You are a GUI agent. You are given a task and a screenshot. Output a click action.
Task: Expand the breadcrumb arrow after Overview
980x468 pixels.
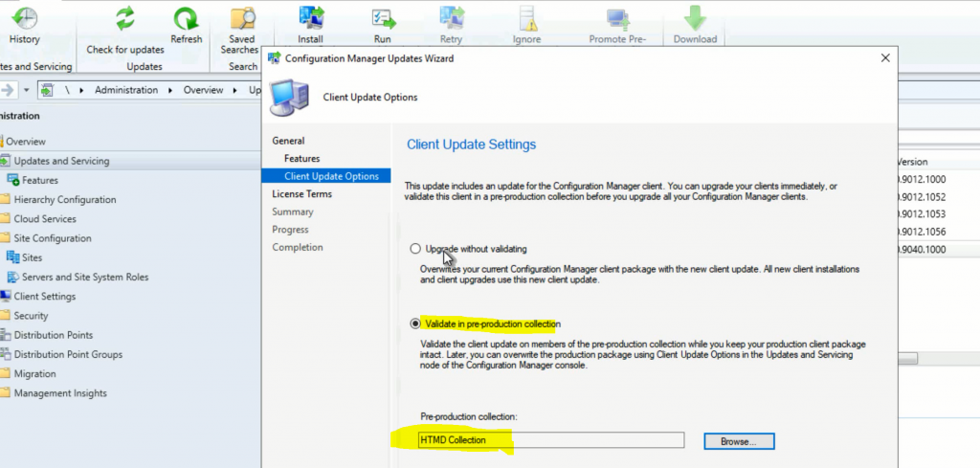click(235, 90)
